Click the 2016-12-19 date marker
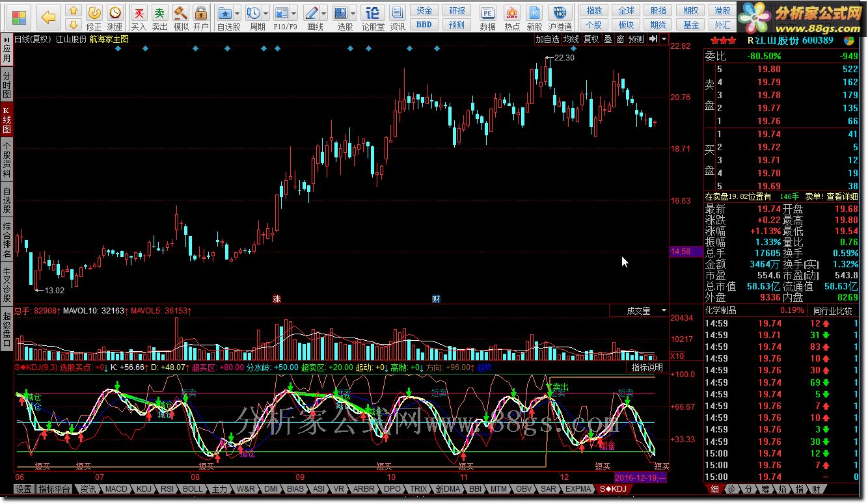Viewport: 868px width, 504px height. pos(640,478)
